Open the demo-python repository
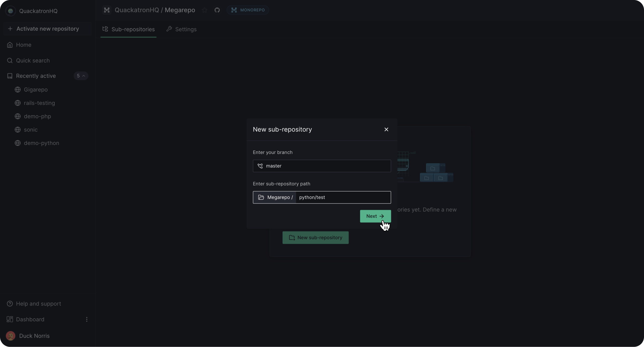The image size is (644, 347). tap(42, 143)
